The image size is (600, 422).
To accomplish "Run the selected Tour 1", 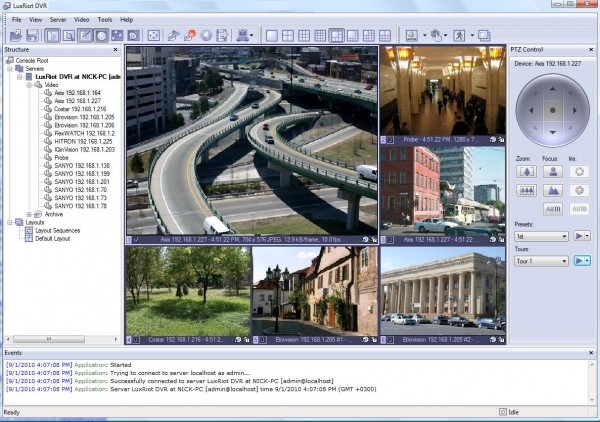I will 582,261.
